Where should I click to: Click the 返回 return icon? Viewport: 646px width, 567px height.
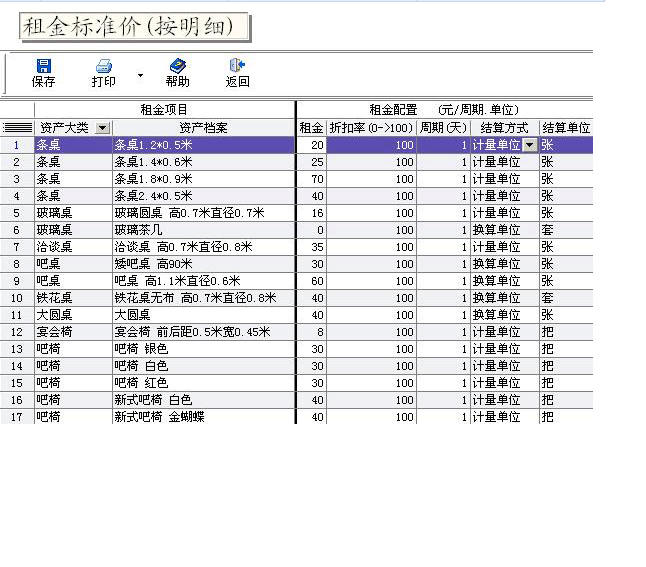(x=237, y=66)
